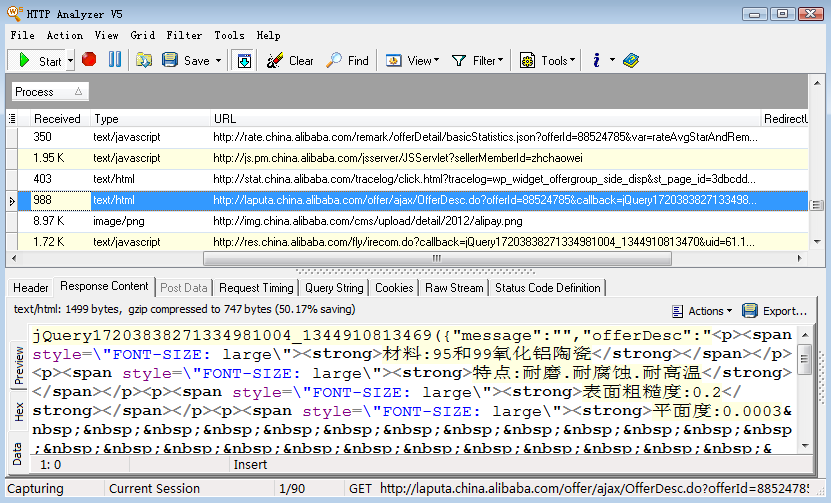Image resolution: width=831 pixels, height=503 pixels.
Task: Open a saved log via folder icon
Action: point(144,60)
